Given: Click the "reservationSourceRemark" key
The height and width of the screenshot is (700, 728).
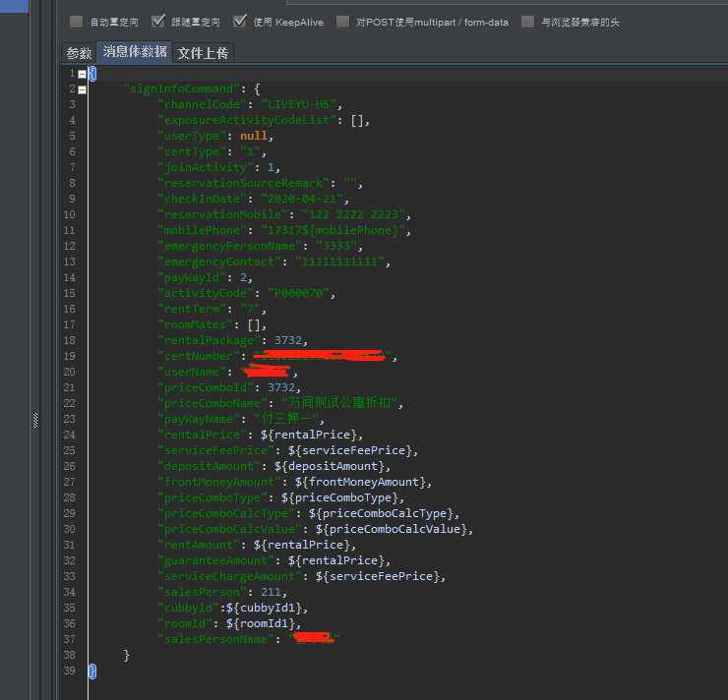Looking at the screenshot, I should tap(244, 183).
